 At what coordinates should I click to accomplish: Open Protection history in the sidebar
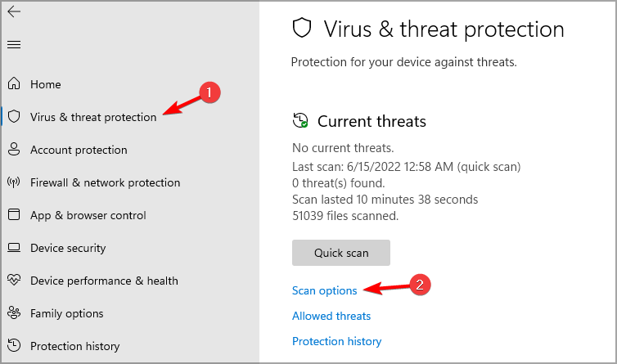pyautogui.click(x=74, y=346)
